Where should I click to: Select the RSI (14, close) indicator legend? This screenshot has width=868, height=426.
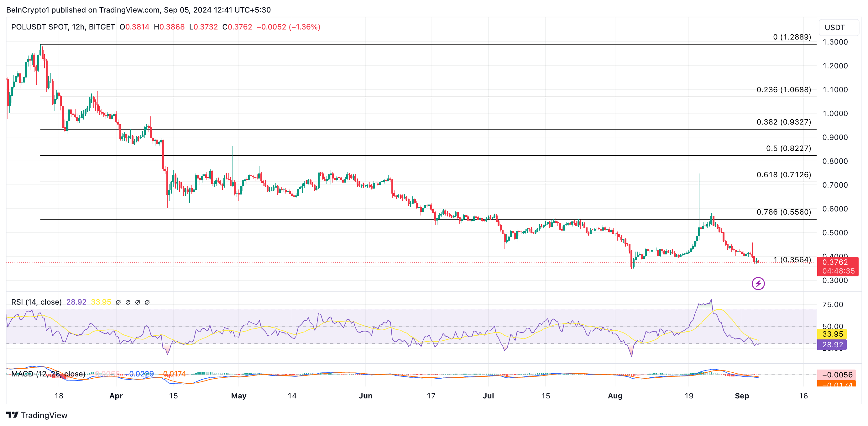[x=36, y=302]
